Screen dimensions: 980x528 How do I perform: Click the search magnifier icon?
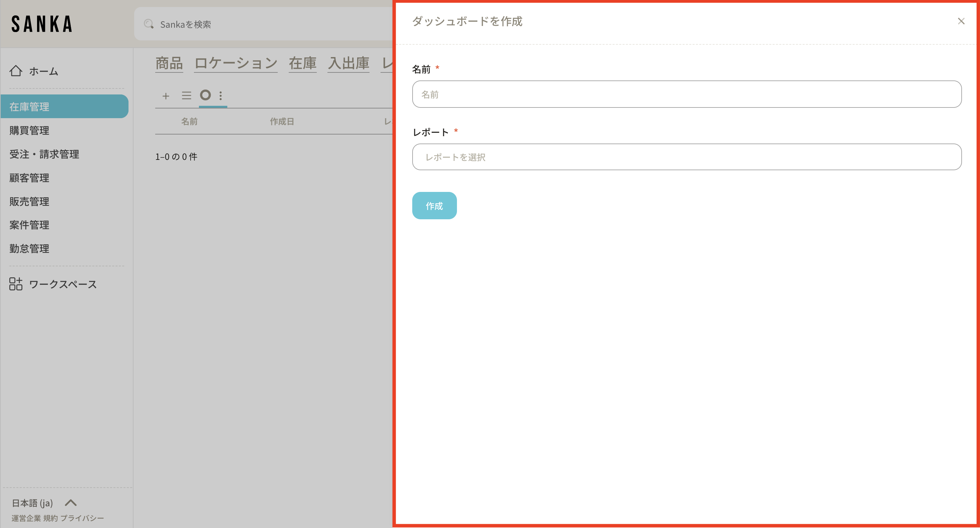pos(149,24)
